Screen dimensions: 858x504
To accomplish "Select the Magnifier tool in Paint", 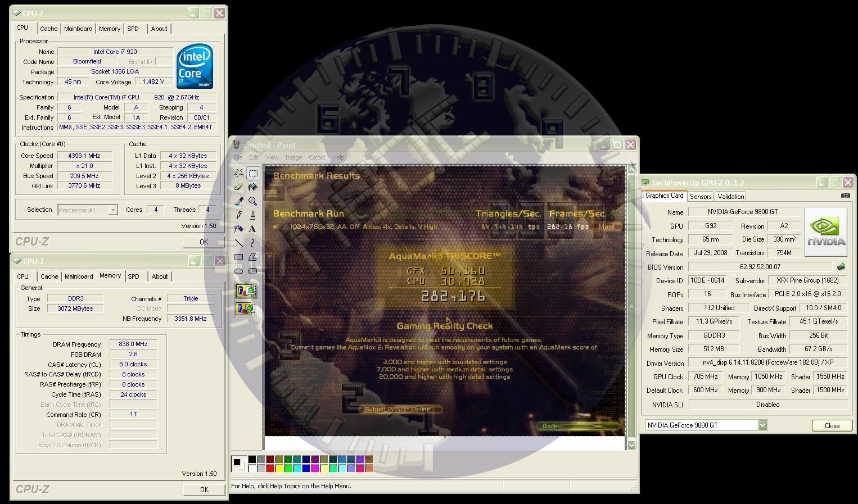I will coord(253,201).
